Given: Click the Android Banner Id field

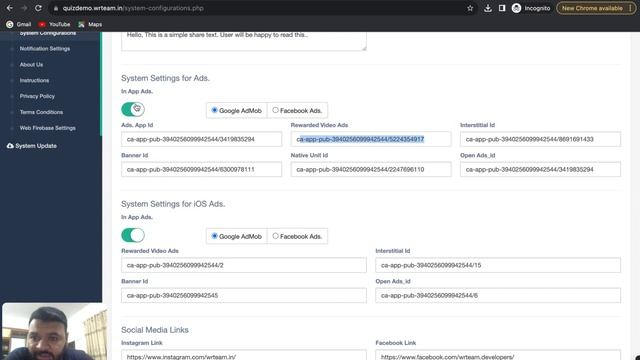Looking at the screenshot, I should coord(201,169).
